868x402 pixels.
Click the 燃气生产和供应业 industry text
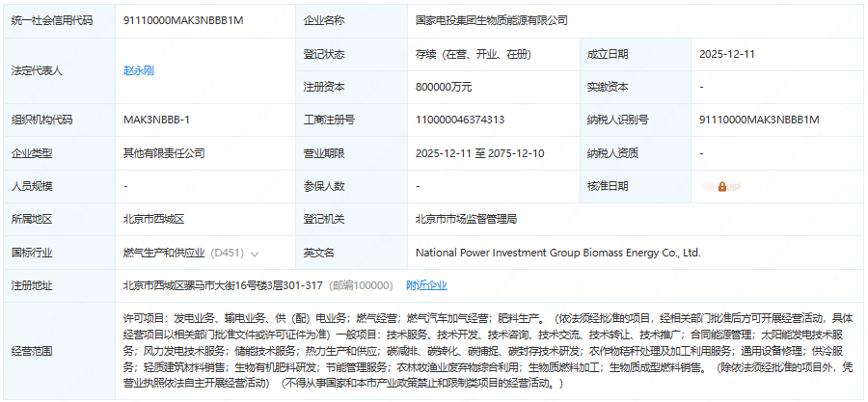(x=164, y=253)
